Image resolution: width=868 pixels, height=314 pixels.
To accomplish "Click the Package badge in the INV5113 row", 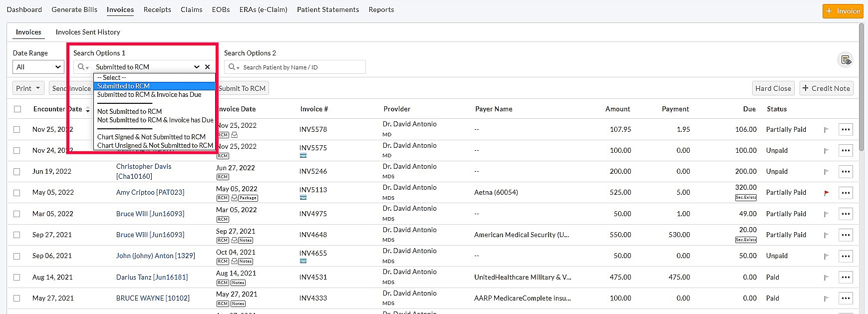I will click(248, 198).
